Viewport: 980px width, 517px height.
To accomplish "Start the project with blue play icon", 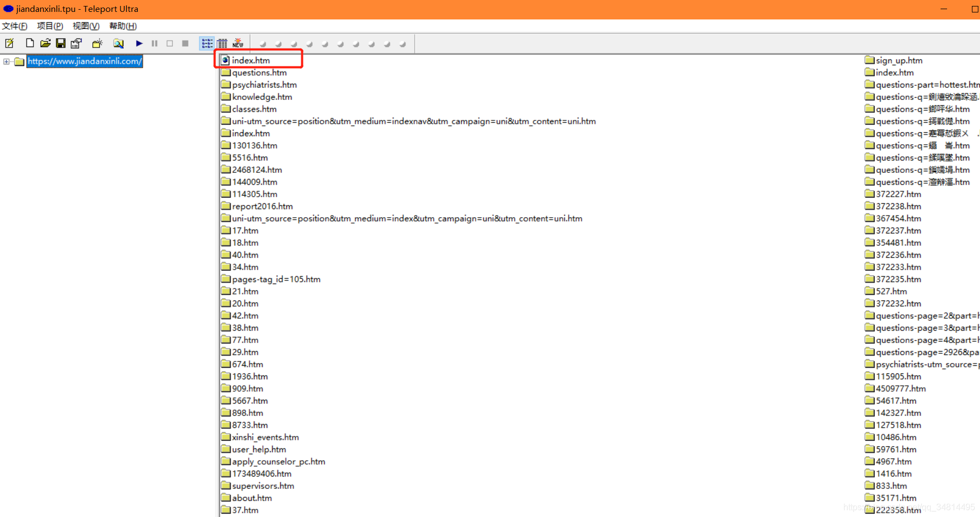I will pyautogui.click(x=139, y=43).
